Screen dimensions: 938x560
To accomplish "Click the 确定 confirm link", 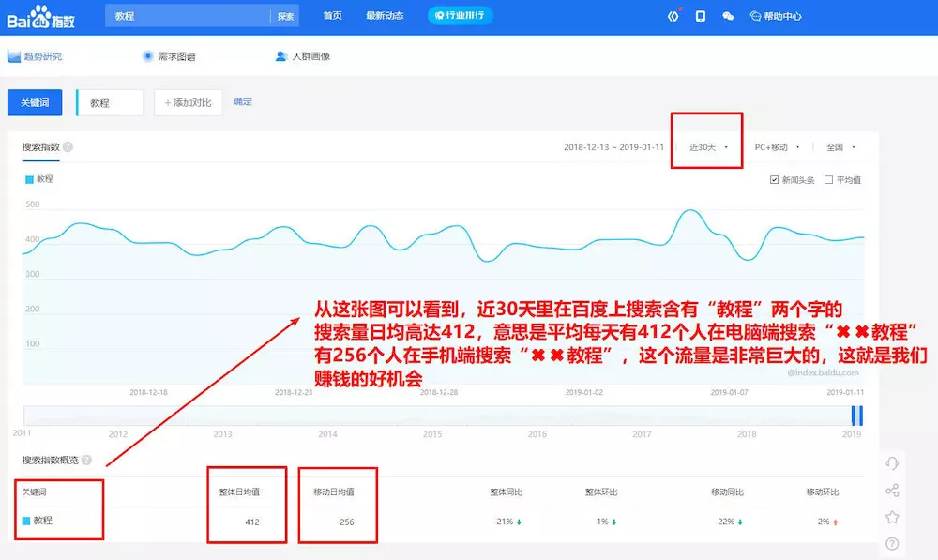I will coord(242,101).
